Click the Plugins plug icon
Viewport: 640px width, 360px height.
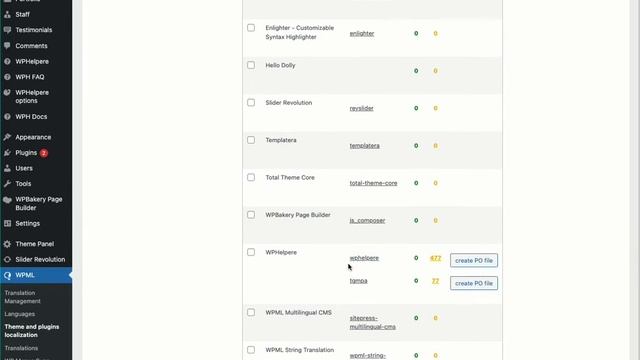pos(7,153)
